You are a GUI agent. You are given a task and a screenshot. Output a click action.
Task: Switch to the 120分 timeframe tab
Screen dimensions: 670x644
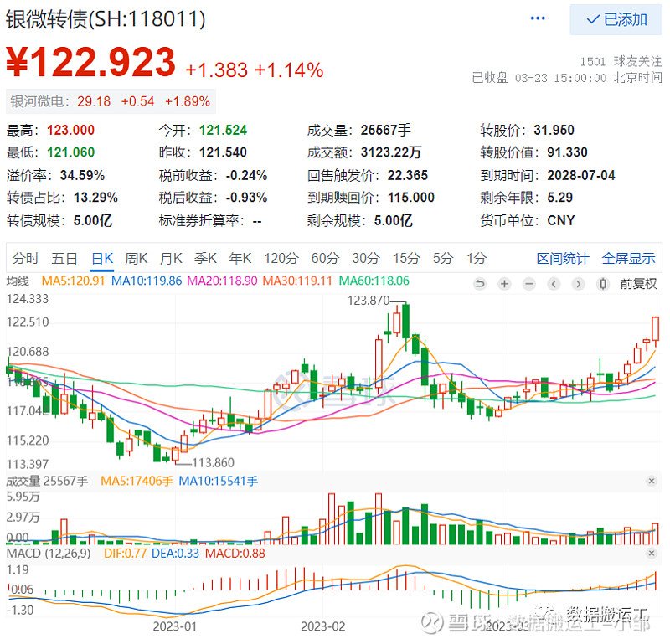[x=281, y=258]
